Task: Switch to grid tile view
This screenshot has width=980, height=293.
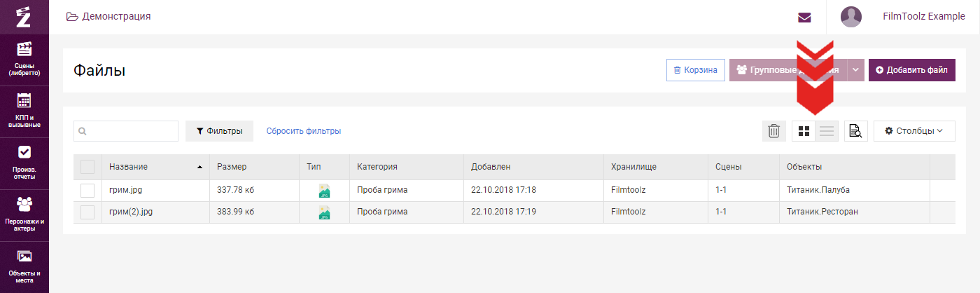Action: (804, 131)
